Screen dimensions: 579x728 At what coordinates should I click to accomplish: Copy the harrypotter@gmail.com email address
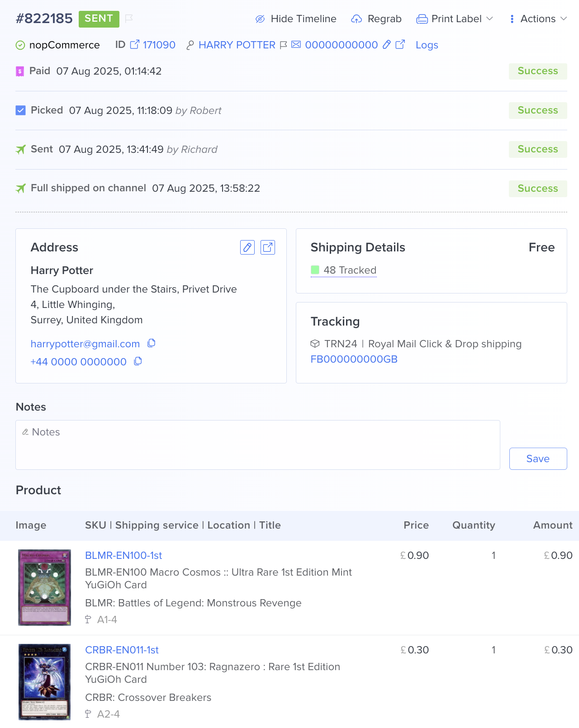152,343
